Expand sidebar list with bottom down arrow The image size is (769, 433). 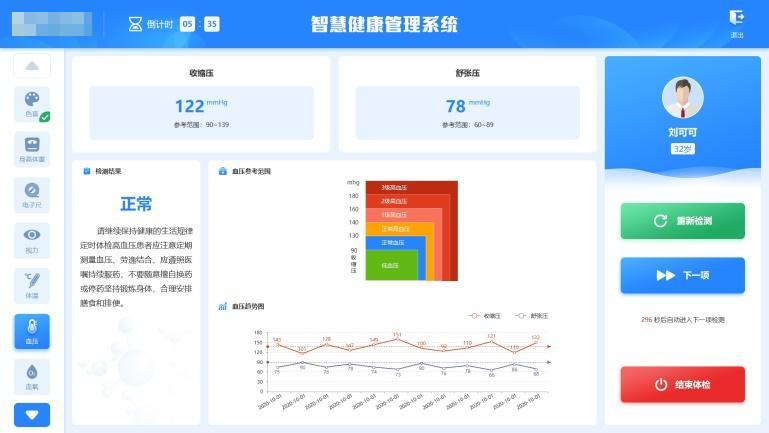point(31,414)
